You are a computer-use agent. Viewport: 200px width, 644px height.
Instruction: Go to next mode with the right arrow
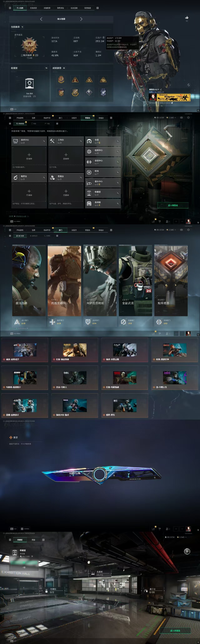coord(81,19)
